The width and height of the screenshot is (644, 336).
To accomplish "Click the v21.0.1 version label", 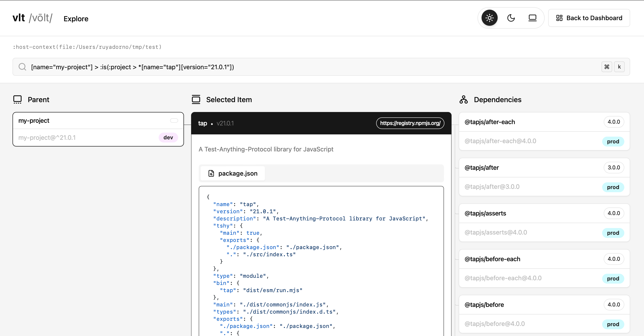I will (x=225, y=123).
